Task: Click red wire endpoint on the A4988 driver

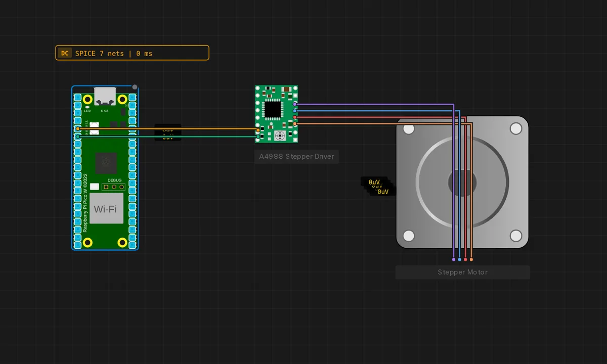Action: [x=295, y=117]
